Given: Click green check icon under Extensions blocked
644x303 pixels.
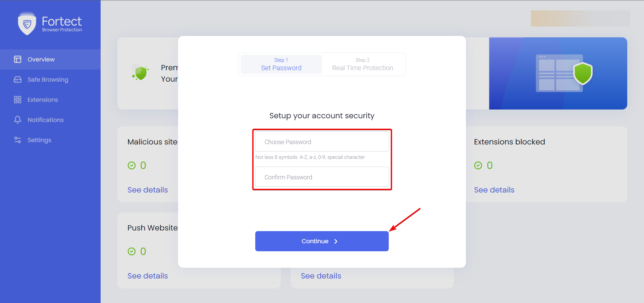Looking at the screenshot, I should [x=478, y=165].
